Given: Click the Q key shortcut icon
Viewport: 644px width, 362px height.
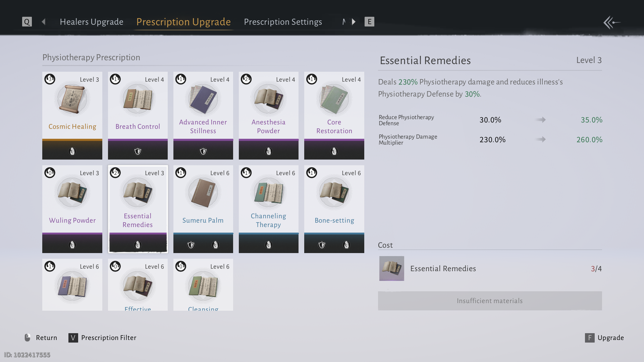Looking at the screenshot, I should tap(27, 22).
